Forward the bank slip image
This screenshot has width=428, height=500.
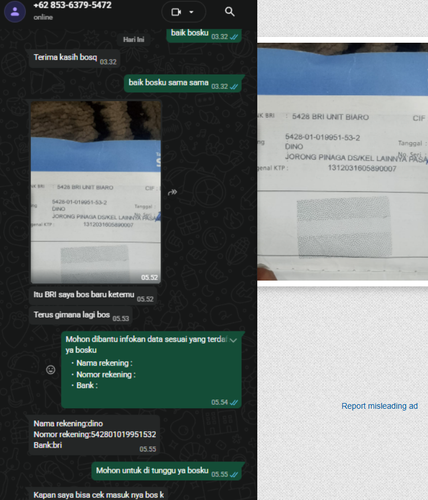click(x=172, y=192)
